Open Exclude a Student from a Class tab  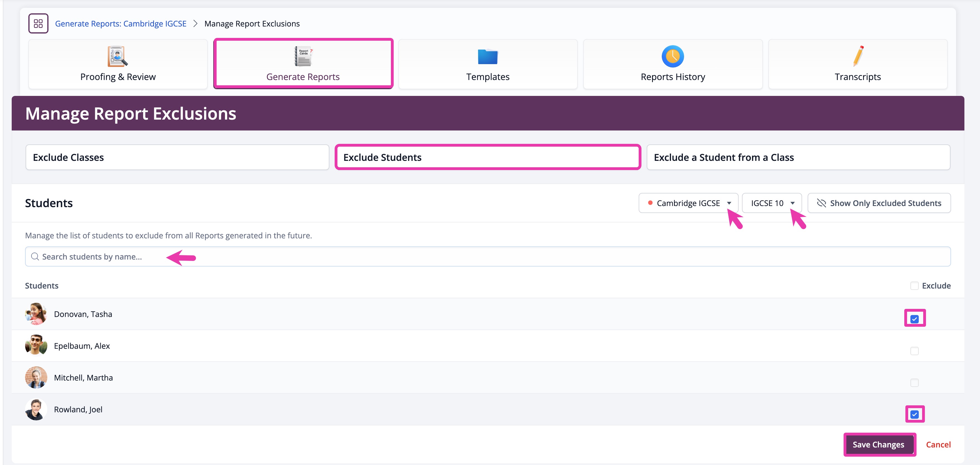coord(798,157)
